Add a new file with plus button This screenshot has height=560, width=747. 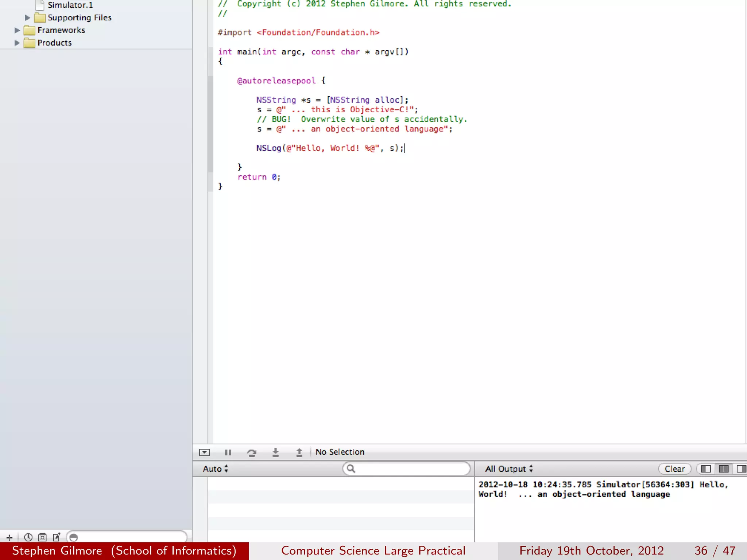9,537
